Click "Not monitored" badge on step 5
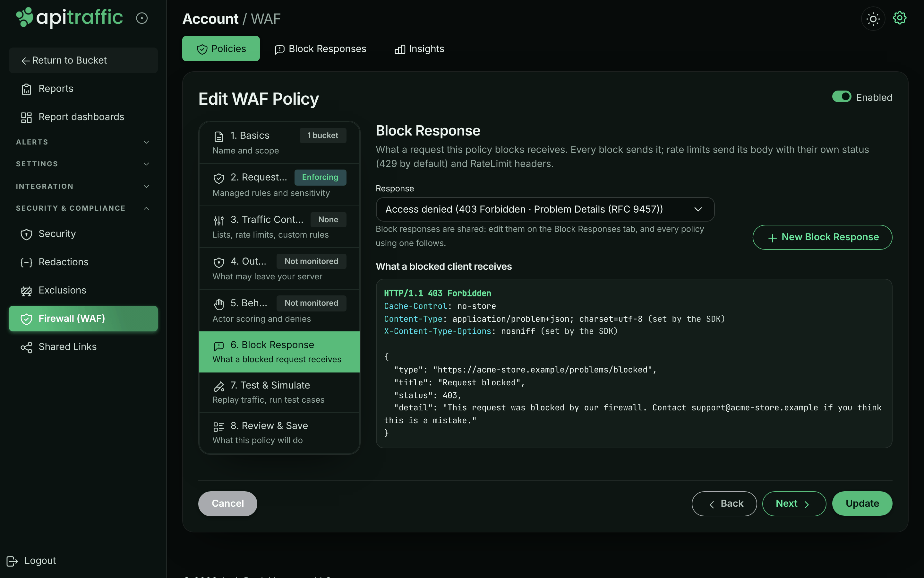924x578 pixels. 311,303
